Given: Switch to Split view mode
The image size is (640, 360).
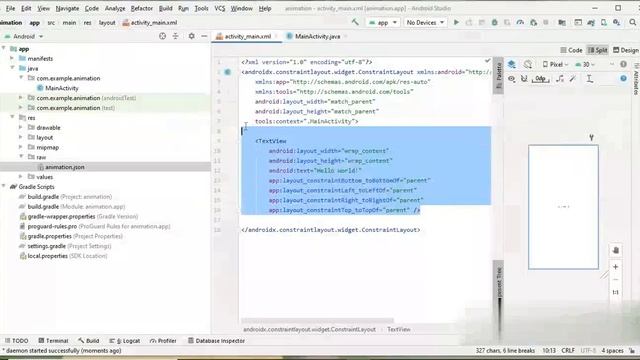Looking at the screenshot, I should coord(597,50).
